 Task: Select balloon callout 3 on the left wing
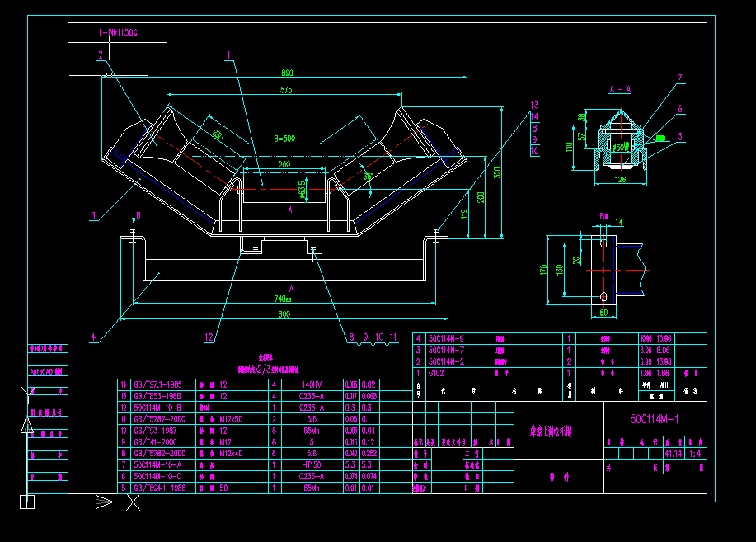coord(93,215)
